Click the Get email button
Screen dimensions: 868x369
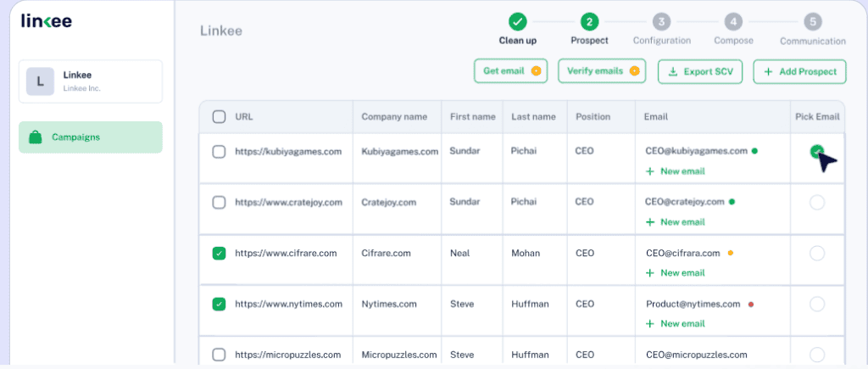click(510, 71)
